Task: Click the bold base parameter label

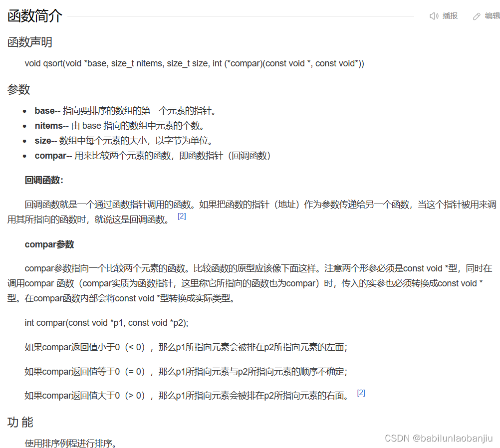Action: tap(43, 110)
